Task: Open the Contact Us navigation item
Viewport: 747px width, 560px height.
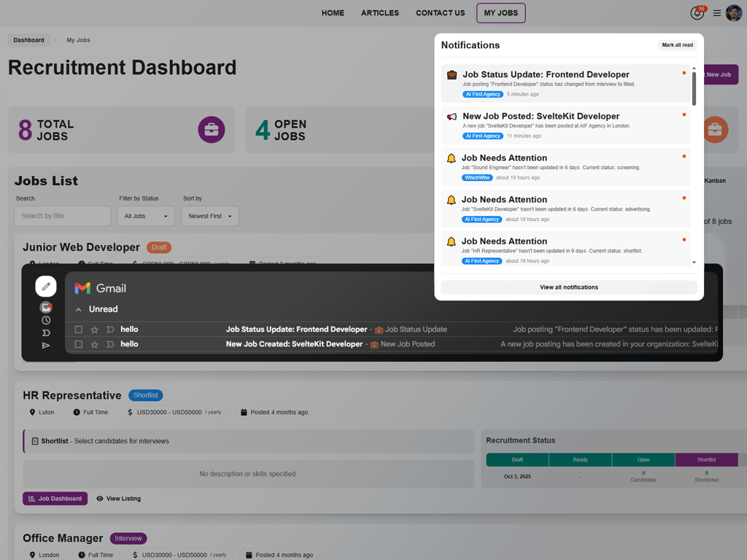Action: (x=440, y=13)
